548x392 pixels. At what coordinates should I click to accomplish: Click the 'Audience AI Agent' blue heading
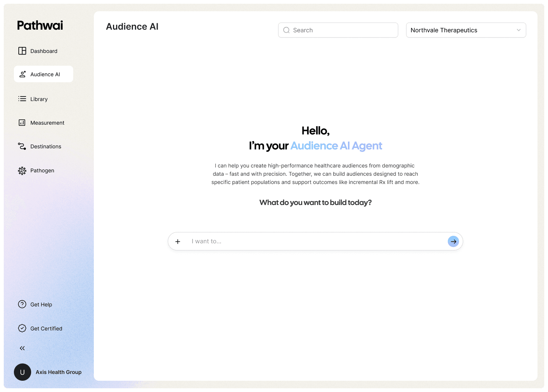click(x=336, y=146)
